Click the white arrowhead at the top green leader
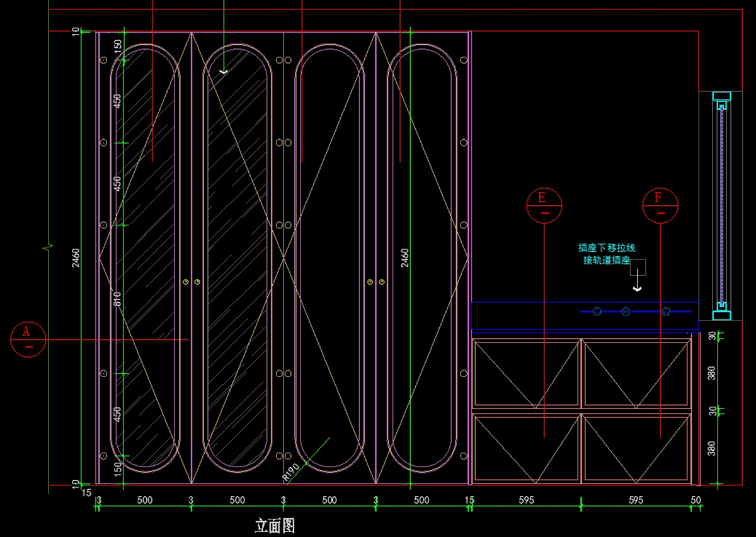The image size is (756, 537). click(x=224, y=72)
